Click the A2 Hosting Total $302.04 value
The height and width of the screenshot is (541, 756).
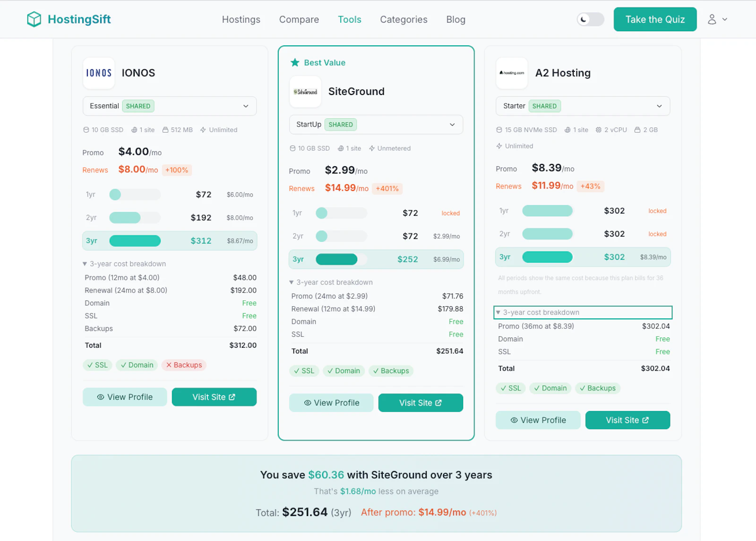[655, 369]
